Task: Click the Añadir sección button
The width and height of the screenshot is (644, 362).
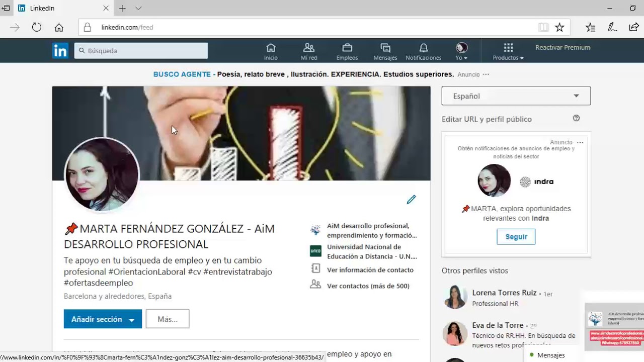Action: pos(103,319)
